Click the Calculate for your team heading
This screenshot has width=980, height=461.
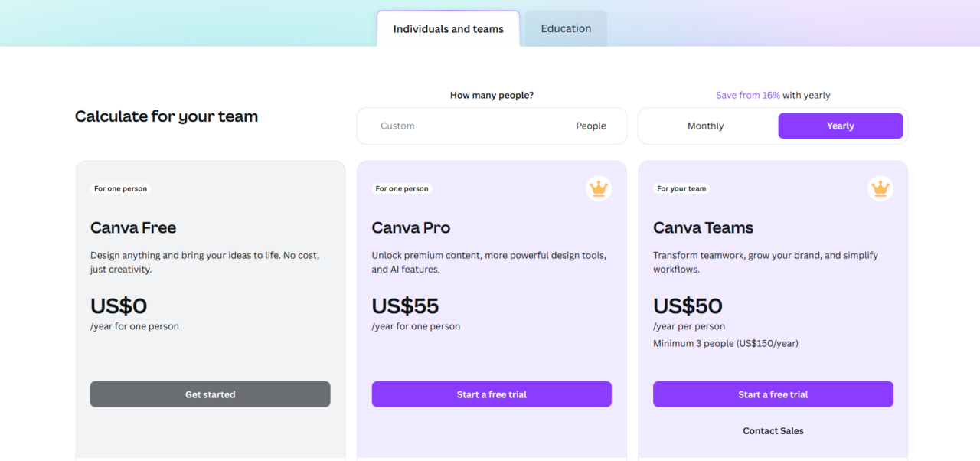pyautogui.click(x=166, y=116)
